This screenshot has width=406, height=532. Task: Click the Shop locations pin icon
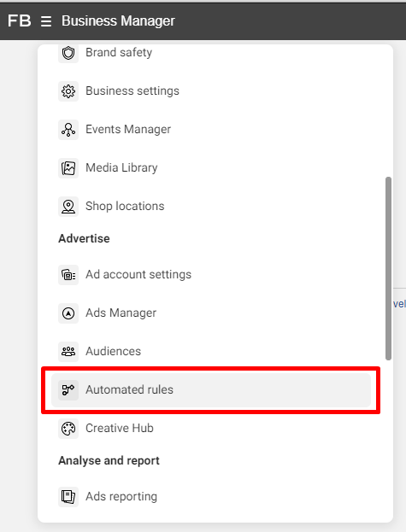pyautogui.click(x=68, y=207)
